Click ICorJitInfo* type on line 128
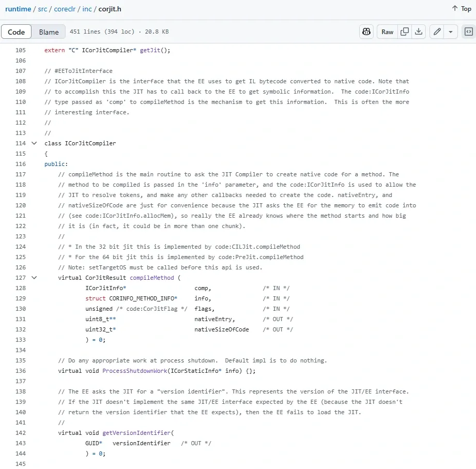The image size is (476, 469). [105, 288]
